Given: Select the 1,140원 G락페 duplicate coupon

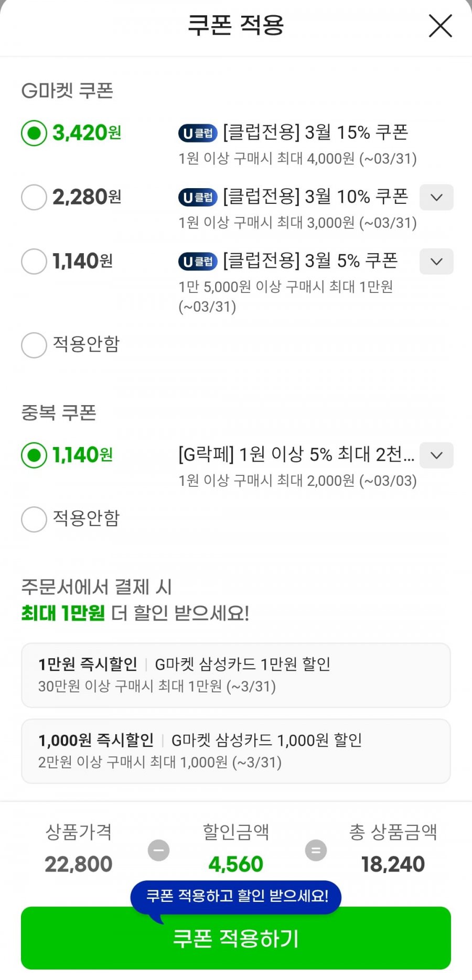Looking at the screenshot, I should pyautogui.click(x=34, y=455).
